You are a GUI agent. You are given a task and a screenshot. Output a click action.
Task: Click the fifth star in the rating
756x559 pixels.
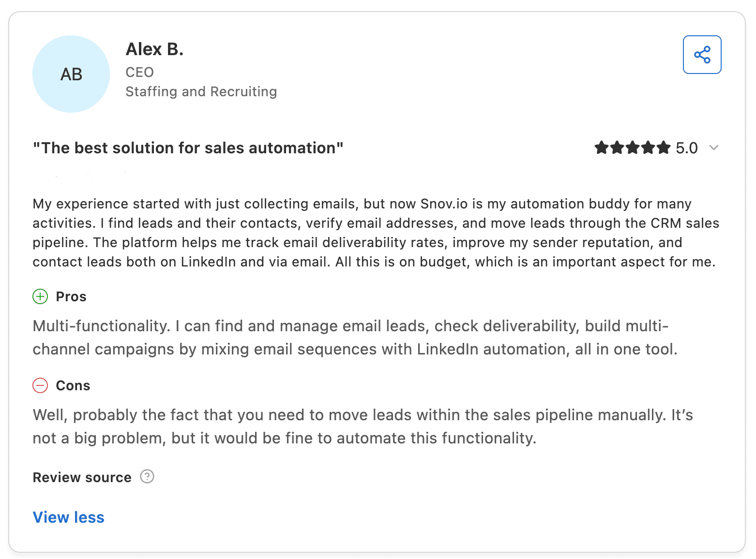click(x=664, y=147)
